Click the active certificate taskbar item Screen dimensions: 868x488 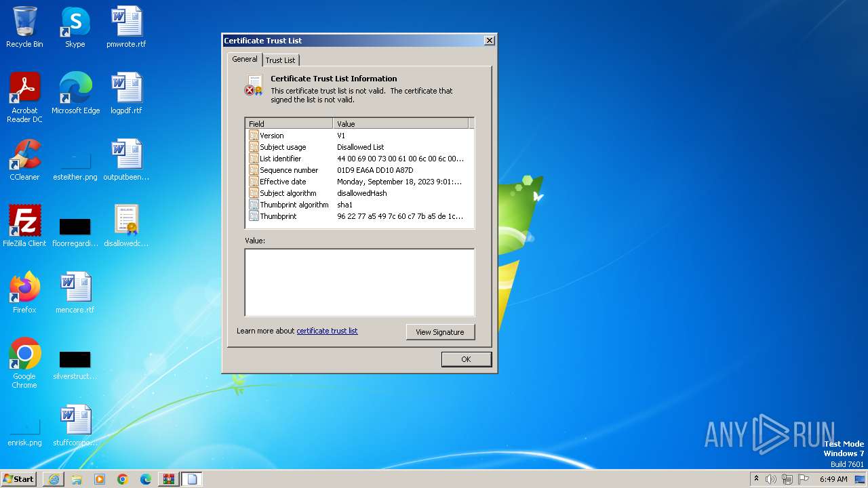tap(192, 479)
